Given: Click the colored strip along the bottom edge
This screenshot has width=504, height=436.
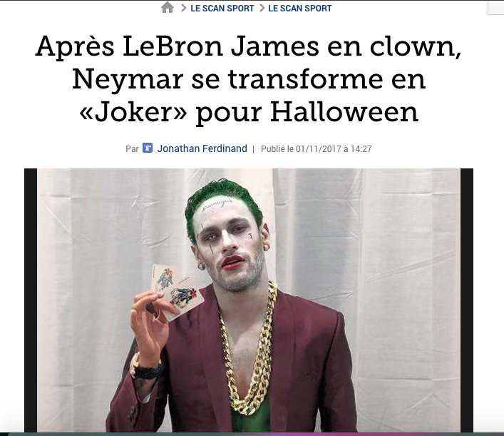Looking at the screenshot, I should [x=252, y=434].
